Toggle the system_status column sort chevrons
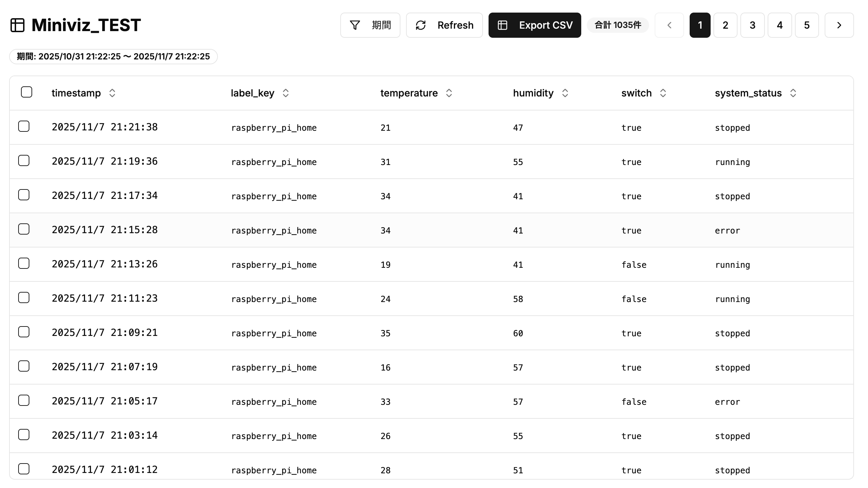This screenshot has height=488, width=868. (x=793, y=93)
